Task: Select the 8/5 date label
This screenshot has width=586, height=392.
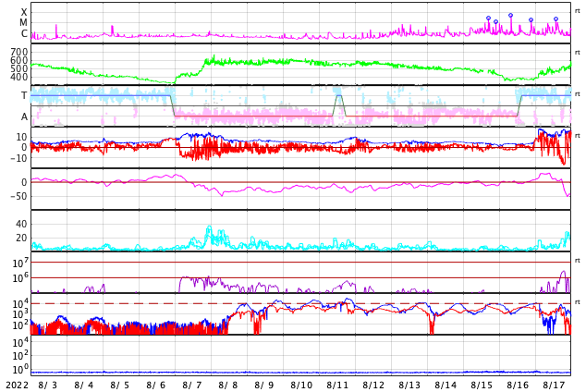Action: 119,386
